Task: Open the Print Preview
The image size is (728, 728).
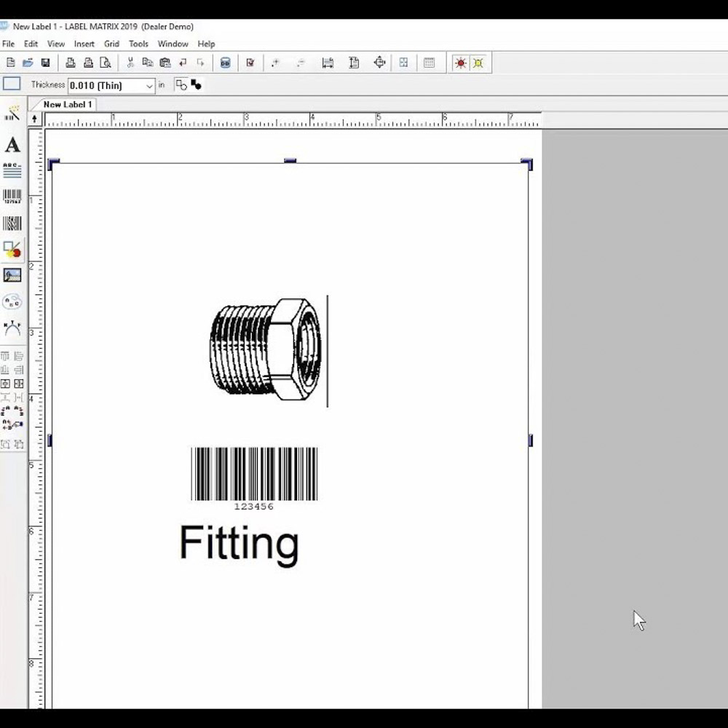Action: click(105, 63)
